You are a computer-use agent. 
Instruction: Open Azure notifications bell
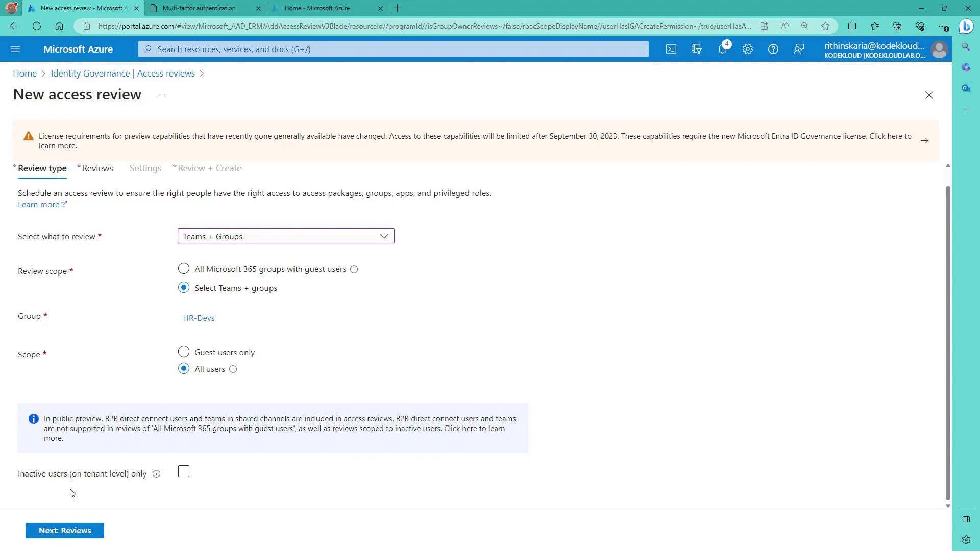coord(722,49)
